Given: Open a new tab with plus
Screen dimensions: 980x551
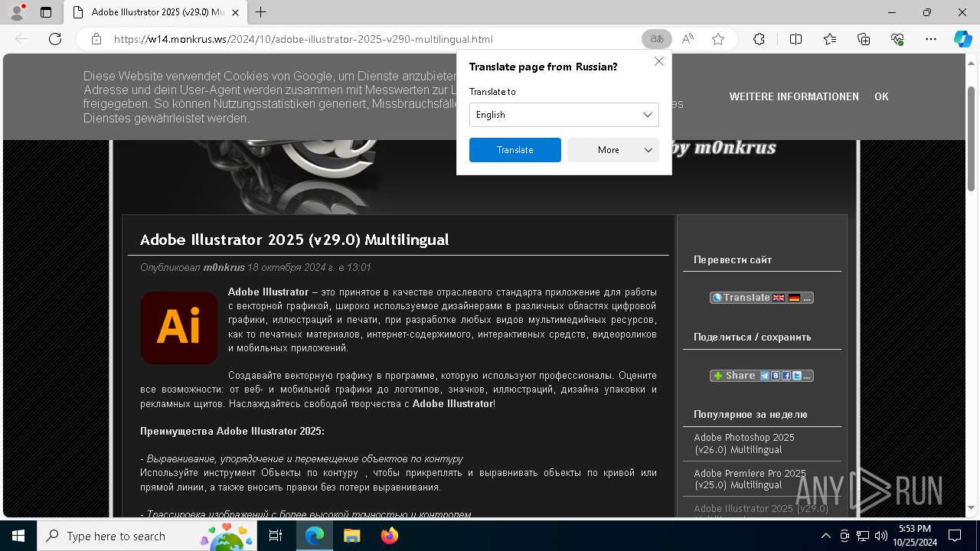Looking at the screenshot, I should 260,12.
